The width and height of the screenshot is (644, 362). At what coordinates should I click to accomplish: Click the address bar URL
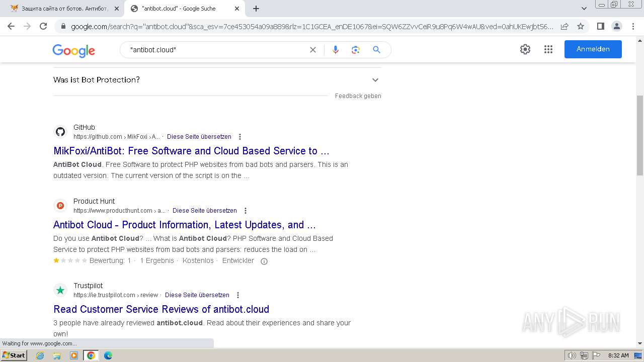point(312,27)
